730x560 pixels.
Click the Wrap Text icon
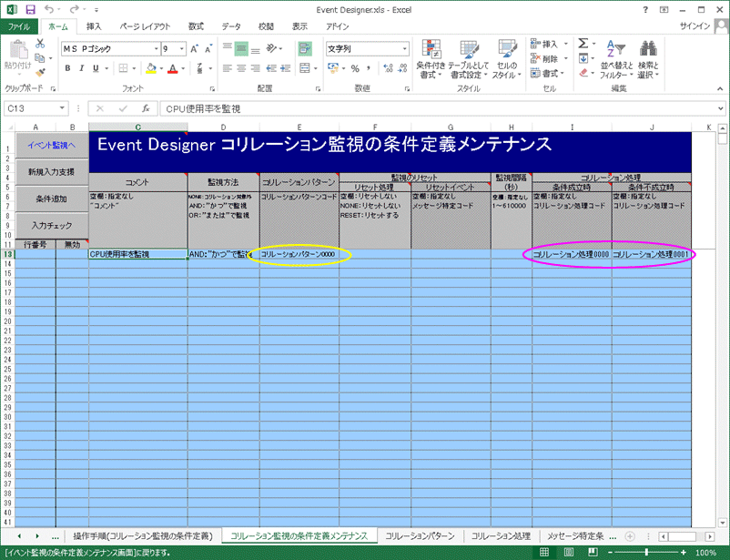click(x=305, y=48)
